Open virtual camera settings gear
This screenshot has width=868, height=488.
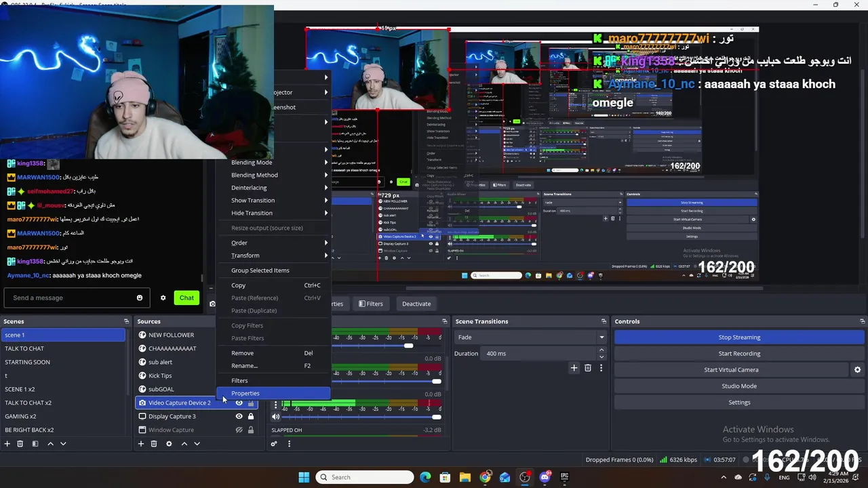click(857, 370)
